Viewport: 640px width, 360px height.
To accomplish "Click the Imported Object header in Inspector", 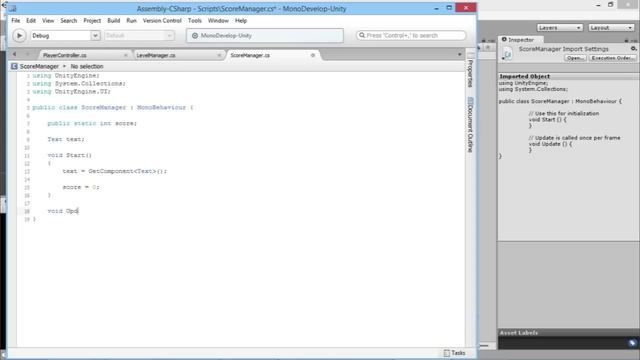I will pyautogui.click(x=524, y=76).
